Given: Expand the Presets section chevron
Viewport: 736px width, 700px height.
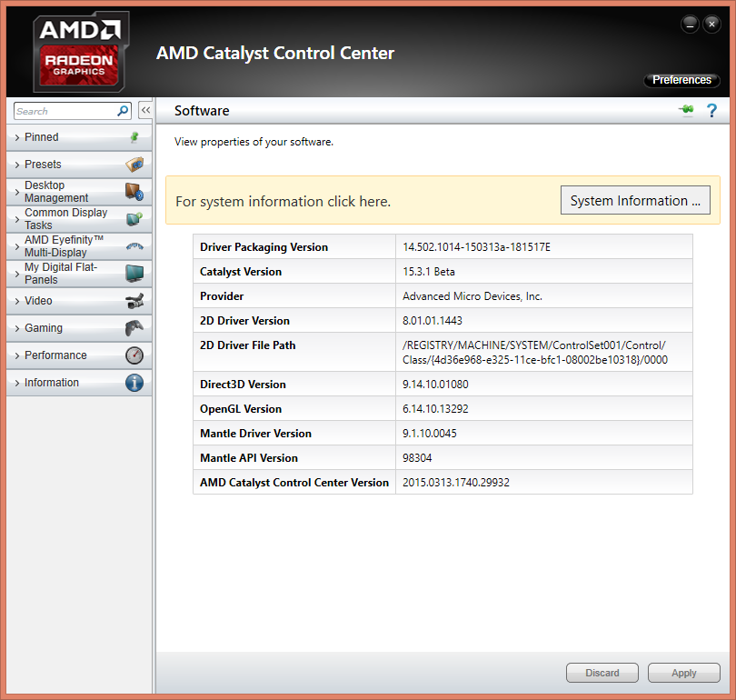Looking at the screenshot, I should tap(17, 165).
